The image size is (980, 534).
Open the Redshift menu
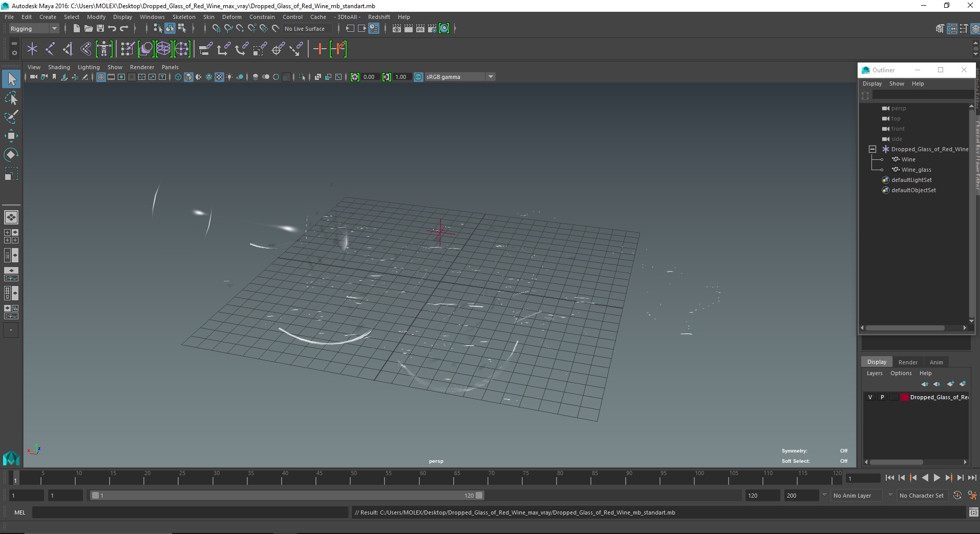coord(379,17)
